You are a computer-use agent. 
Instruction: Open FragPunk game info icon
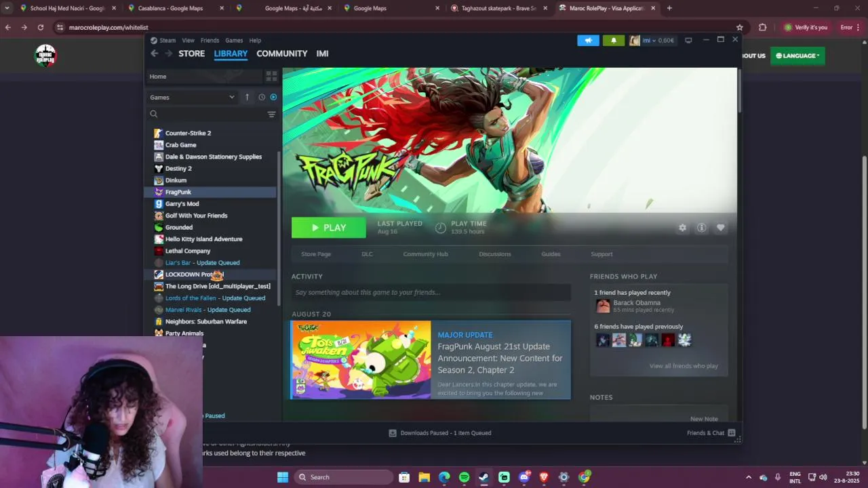(701, 228)
